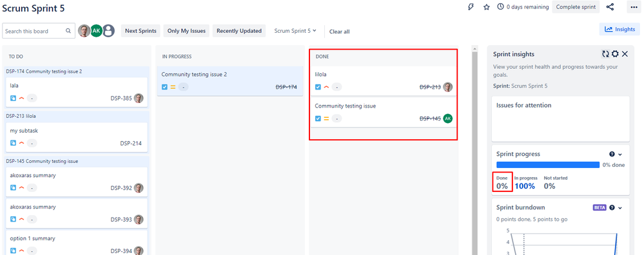Open the DSP-174 issue key link

tap(286, 87)
